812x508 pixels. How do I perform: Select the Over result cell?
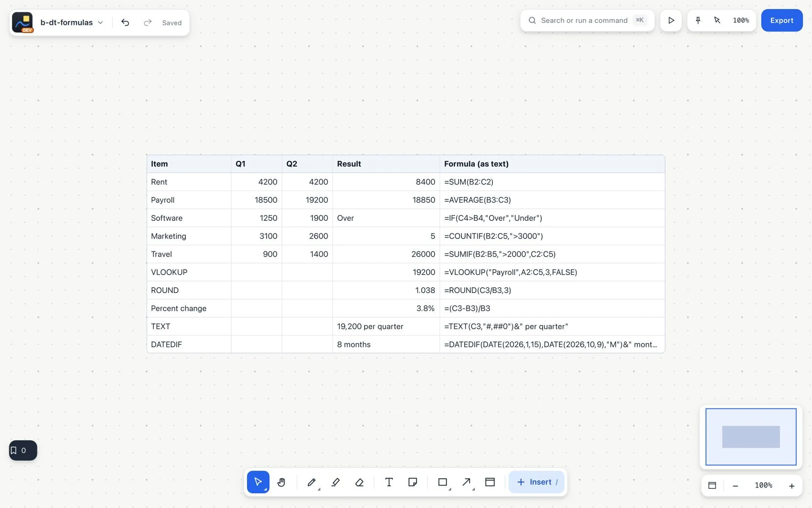386,218
